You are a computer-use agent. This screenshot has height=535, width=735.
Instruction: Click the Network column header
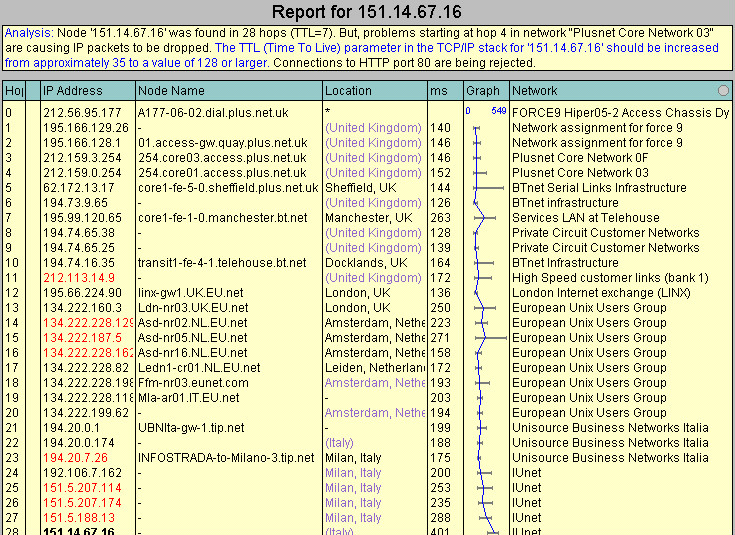621,90
